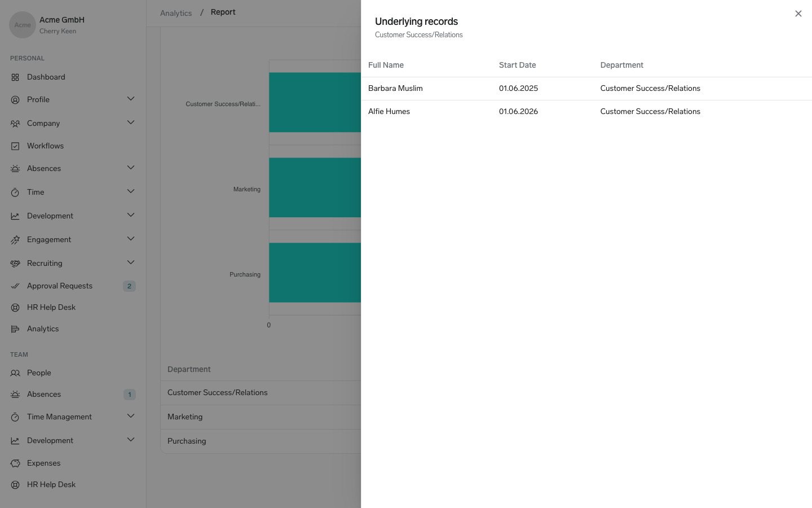Click the Company people icon
This screenshot has width=812, height=508.
(15, 124)
